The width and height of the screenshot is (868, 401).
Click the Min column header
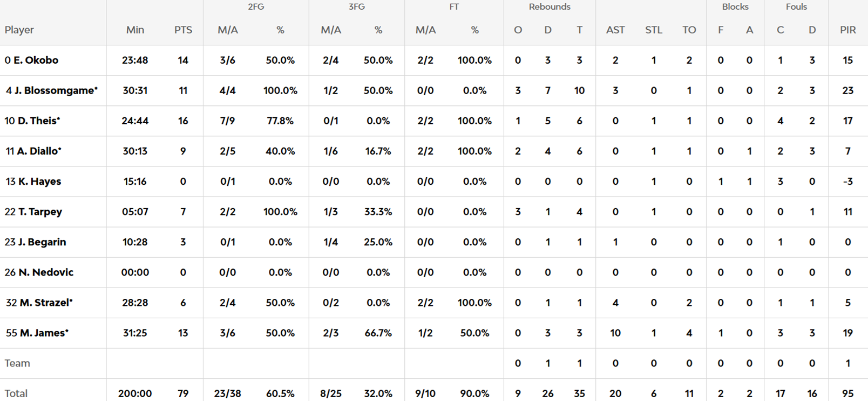click(x=135, y=30)
